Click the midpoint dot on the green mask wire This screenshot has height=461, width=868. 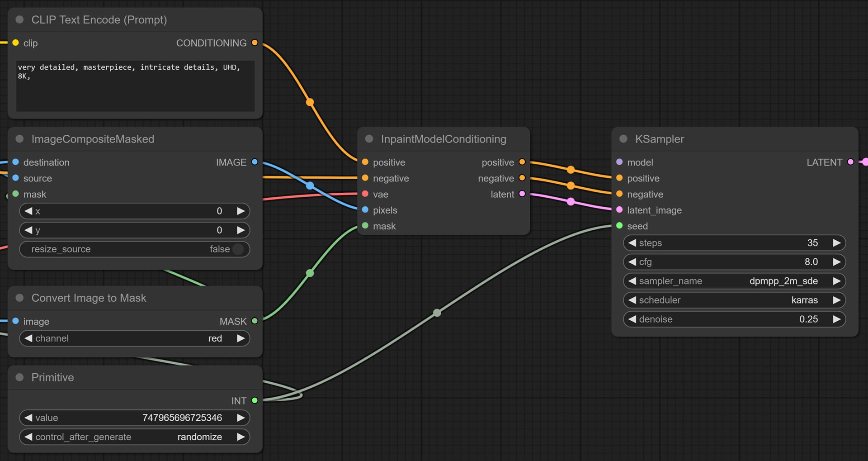coord(310,273)
